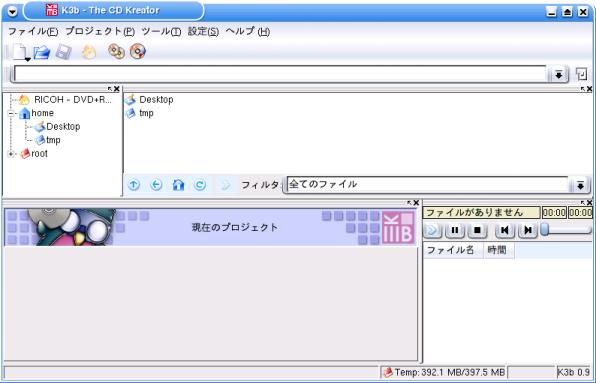Click the 時間 column header
596x383 pixels.
(x=499, y=250)
